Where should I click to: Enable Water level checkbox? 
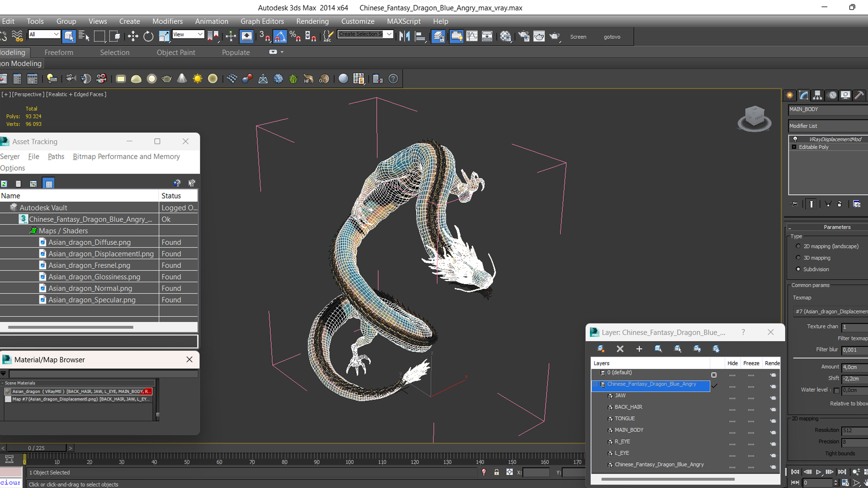click(x=836, y=390)
